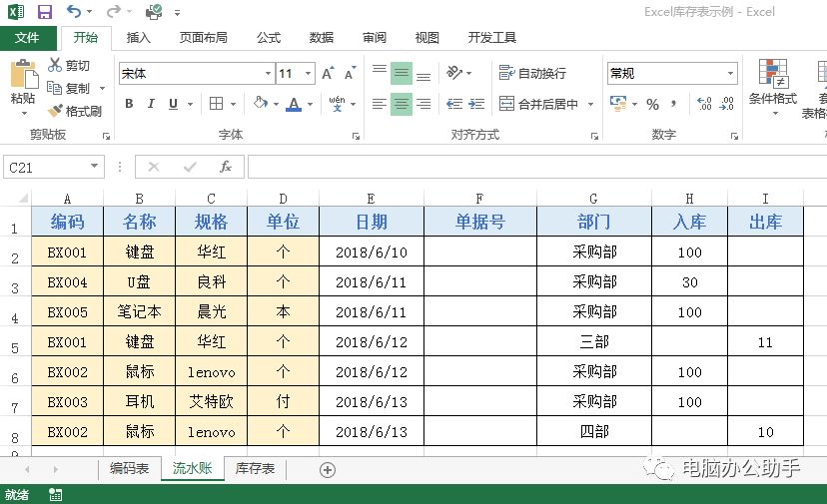Click the Paste clipboard icon
This screenshot has width=827, height=504.
click(x=23, y=73)
